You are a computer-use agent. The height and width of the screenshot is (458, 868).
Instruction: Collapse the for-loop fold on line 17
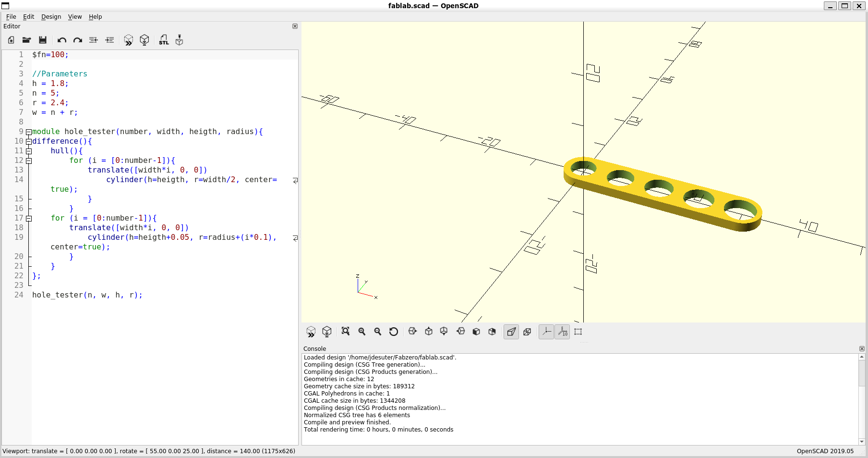click(29, 219)
